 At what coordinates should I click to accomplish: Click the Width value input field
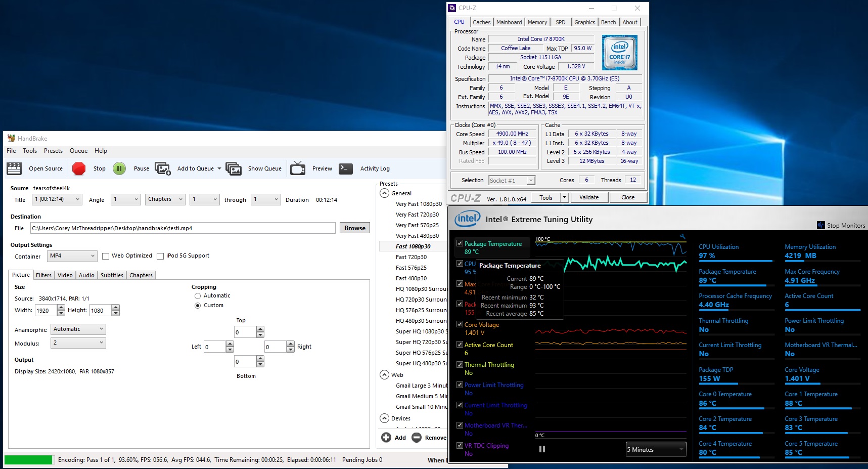pos(46,311)
